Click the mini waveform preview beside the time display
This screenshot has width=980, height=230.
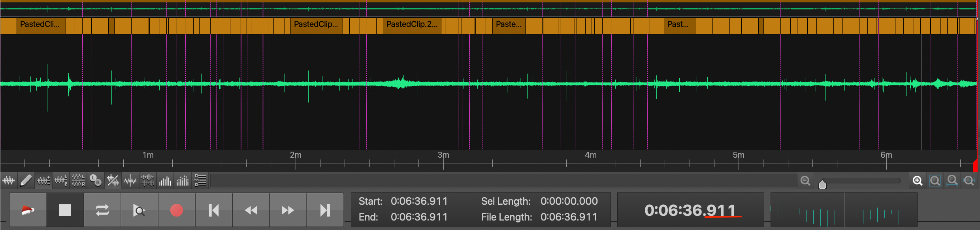pyautogui.click(x=844, y=210)
